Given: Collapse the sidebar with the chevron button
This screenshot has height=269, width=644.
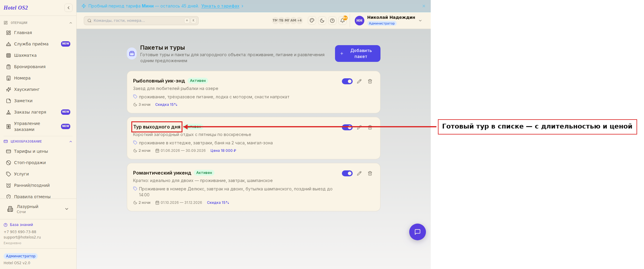Looking at the screenshot, I should [x=68, y=8].
